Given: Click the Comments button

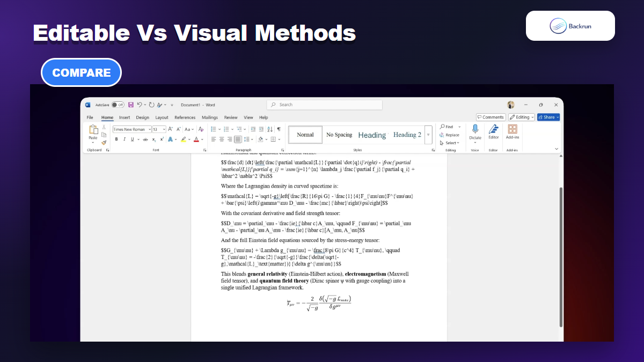Looking at the screenshot, I should [x=491, y=117].
